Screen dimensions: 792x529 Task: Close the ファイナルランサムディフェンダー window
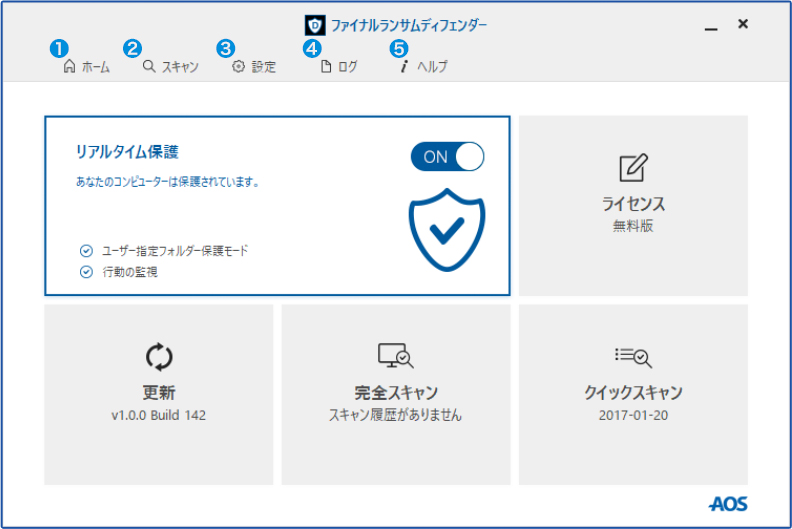point(742,24)
